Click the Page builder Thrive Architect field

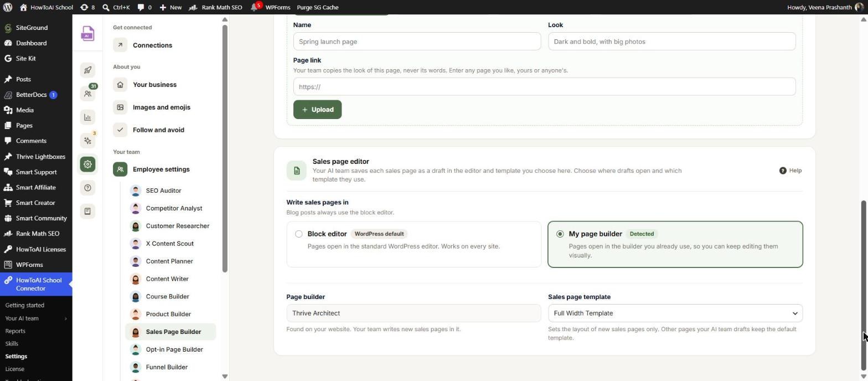click(x=414, y=313)
